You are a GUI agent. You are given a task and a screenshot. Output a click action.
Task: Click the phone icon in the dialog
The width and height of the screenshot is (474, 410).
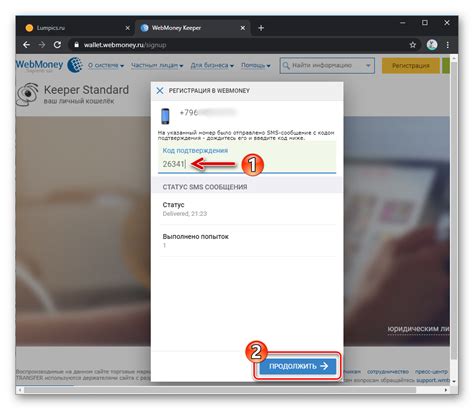[x=165, y=116]
